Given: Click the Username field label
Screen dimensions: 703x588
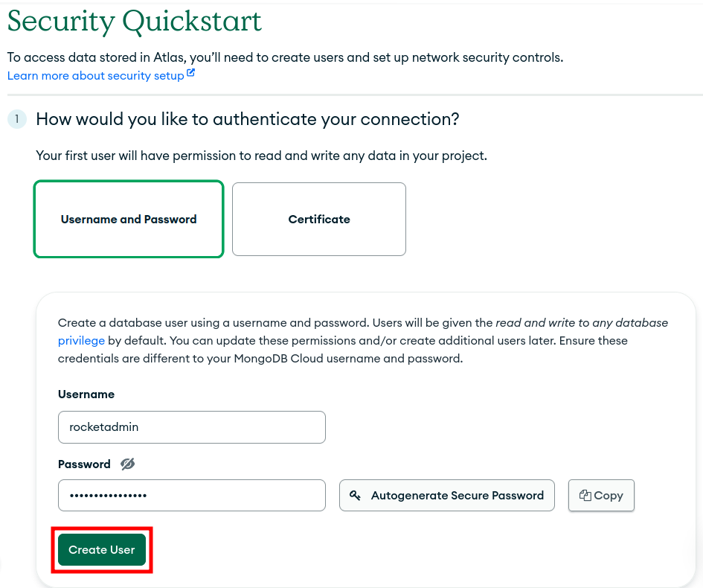Looking at the screenshot, I should point(86,394).
